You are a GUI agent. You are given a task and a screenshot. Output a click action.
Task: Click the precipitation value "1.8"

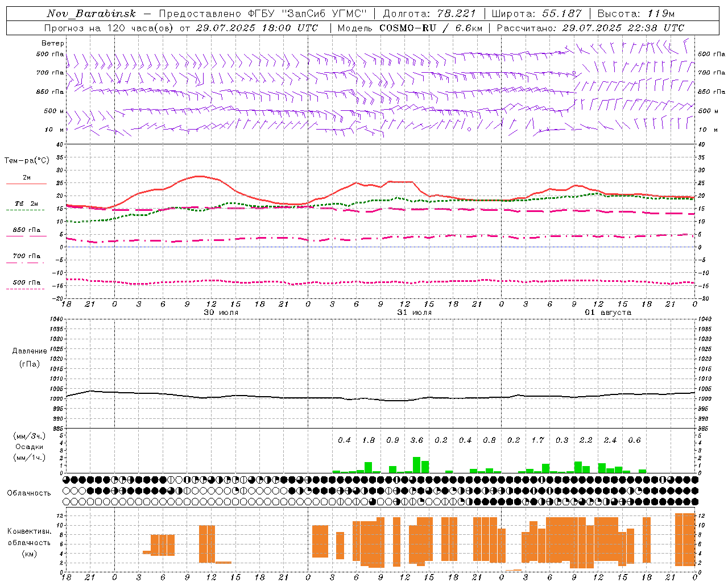point(369,440)
